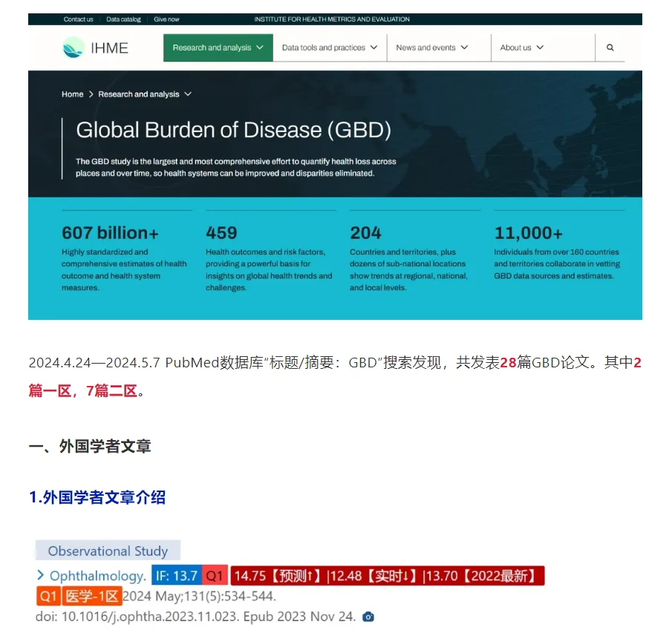Click orange Q1 badge on second line

click(x=48, y=596)
